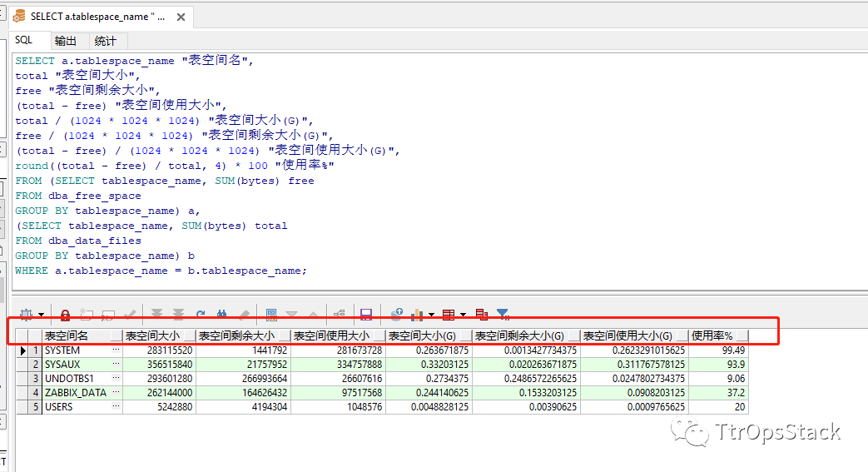Screen dimensions: 868x472
Task: Click the 表空间使用大小(G) column header
Action: 634,335
